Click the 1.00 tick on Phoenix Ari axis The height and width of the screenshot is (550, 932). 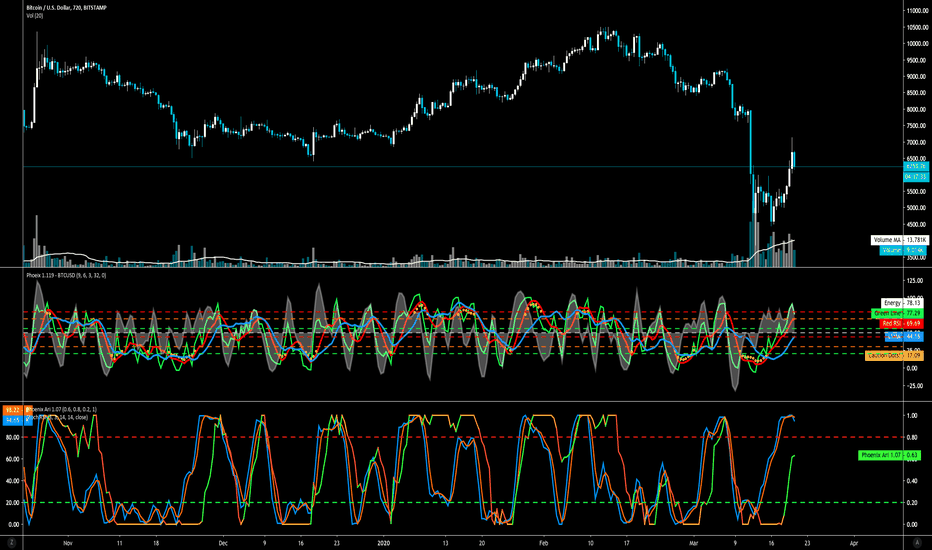(x=911, y=416)
